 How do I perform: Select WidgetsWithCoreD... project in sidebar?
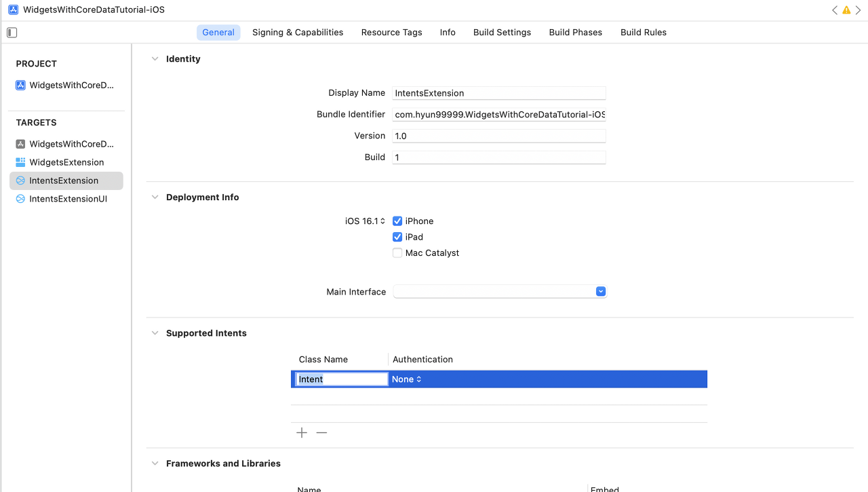pyautogui.click(x=66, y=86)
